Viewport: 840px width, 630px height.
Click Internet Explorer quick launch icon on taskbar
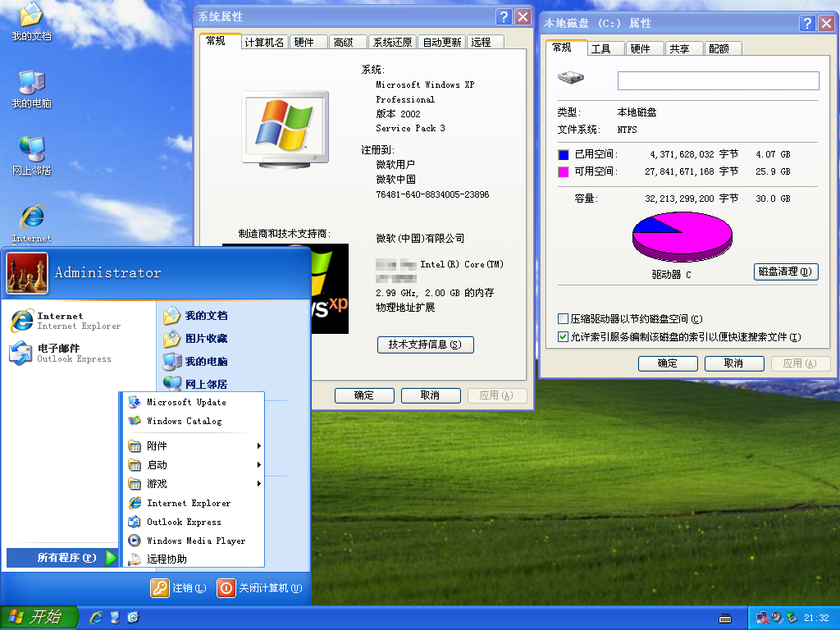click(97, 618)
